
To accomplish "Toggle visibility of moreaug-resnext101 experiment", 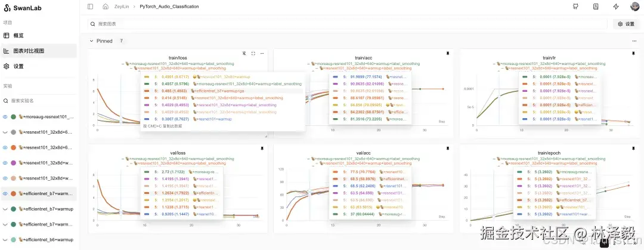I will point(5,117).
